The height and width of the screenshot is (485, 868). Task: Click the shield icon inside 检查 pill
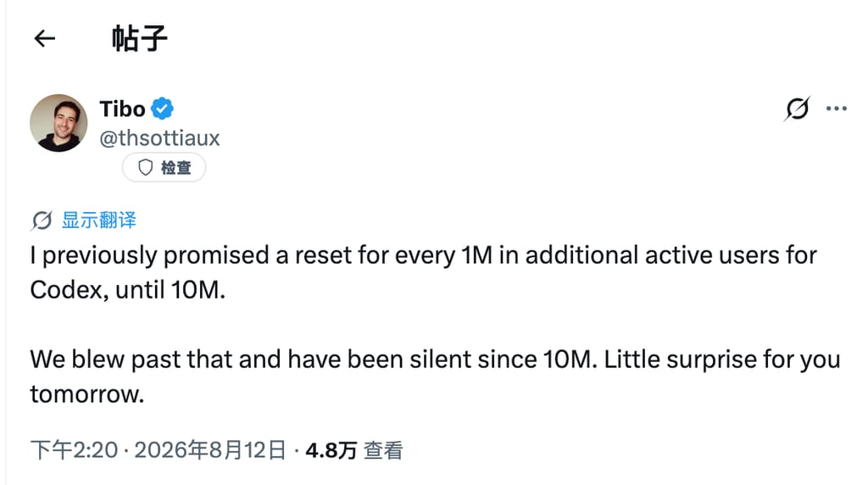pos(145,167)
